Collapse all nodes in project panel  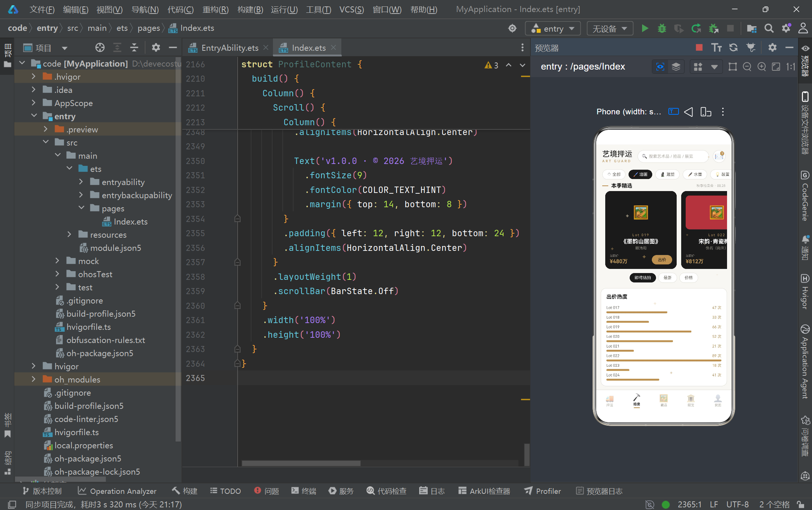point(134,48)
